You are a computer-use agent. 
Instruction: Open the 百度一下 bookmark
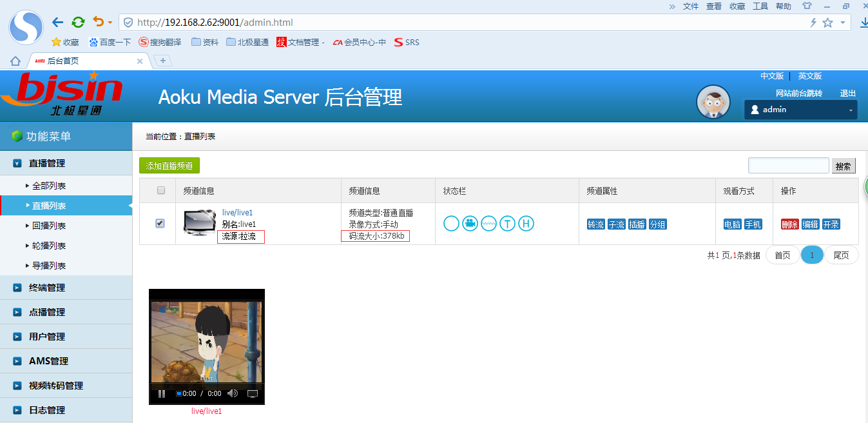[110, 43]
